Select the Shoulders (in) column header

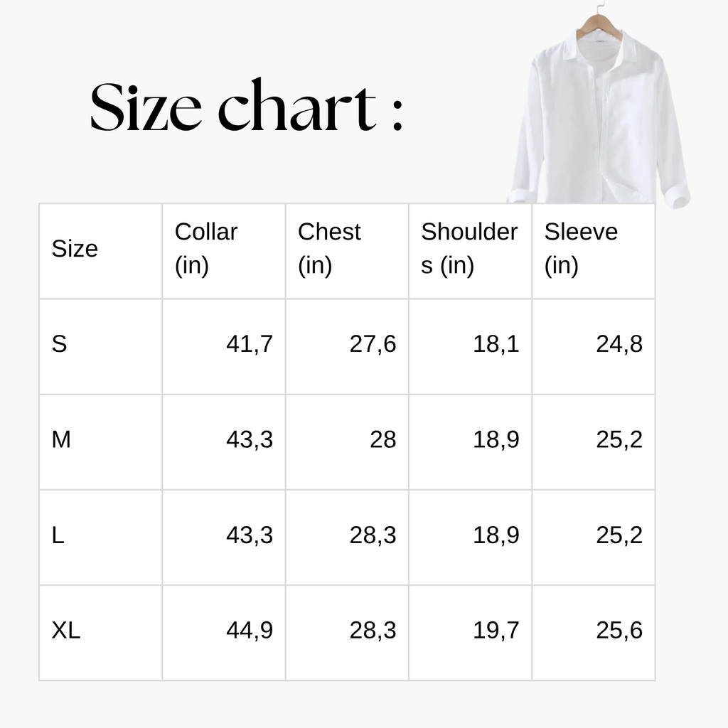pyautogui.click(x=469, y=248)
